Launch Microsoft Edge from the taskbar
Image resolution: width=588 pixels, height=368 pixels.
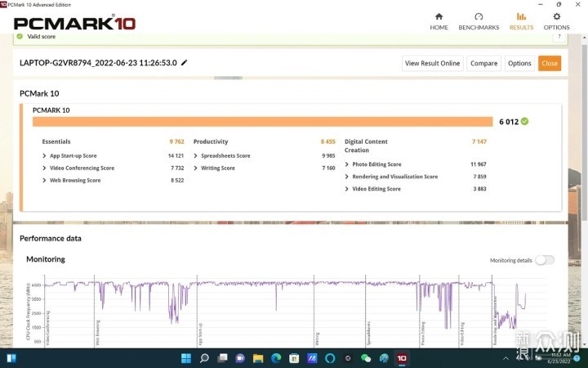pos(276,358)
